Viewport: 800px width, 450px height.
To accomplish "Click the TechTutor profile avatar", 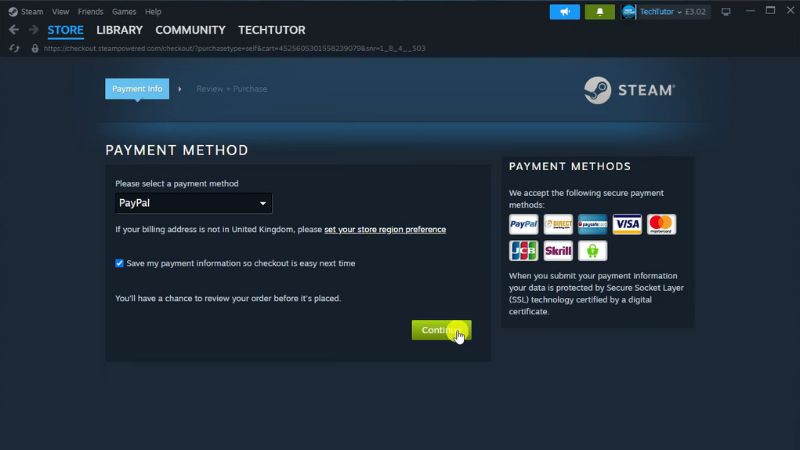I will point(629,12).
